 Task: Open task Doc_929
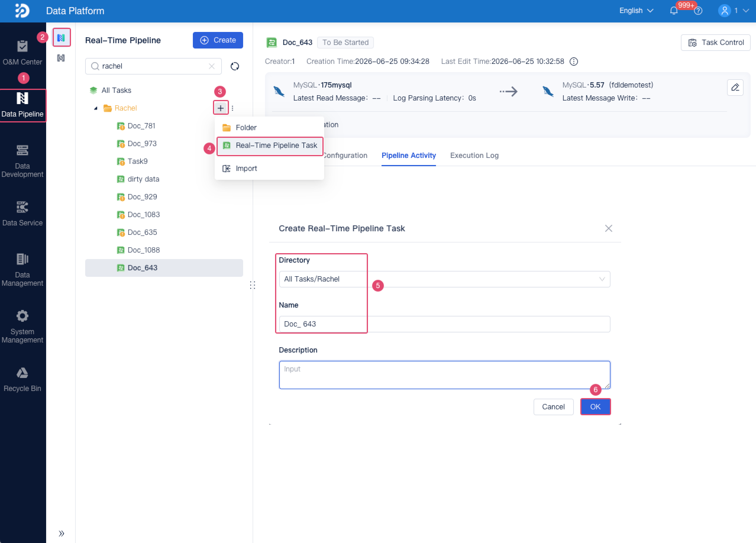[142, 197]
